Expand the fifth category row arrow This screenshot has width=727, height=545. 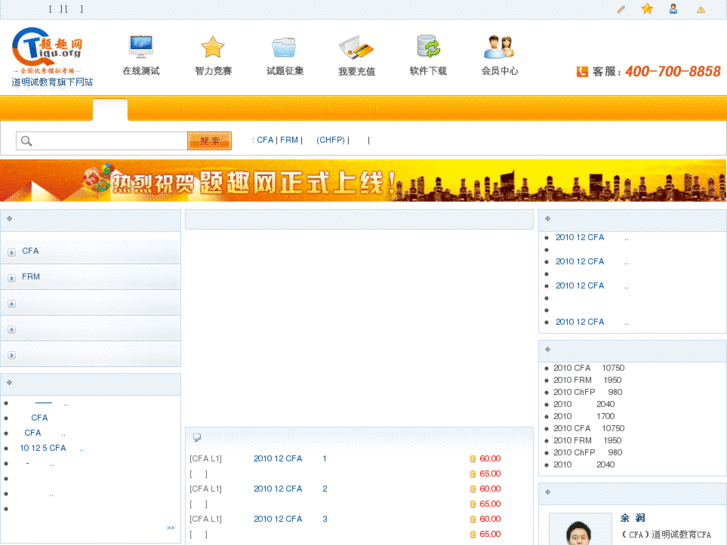click(x=12, y=355)
